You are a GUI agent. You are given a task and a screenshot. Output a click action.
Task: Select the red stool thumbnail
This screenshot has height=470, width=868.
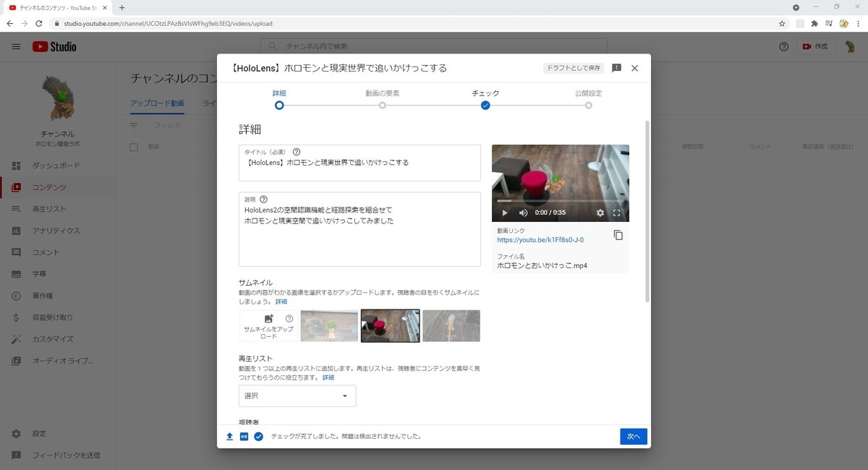tap(391, 326)
